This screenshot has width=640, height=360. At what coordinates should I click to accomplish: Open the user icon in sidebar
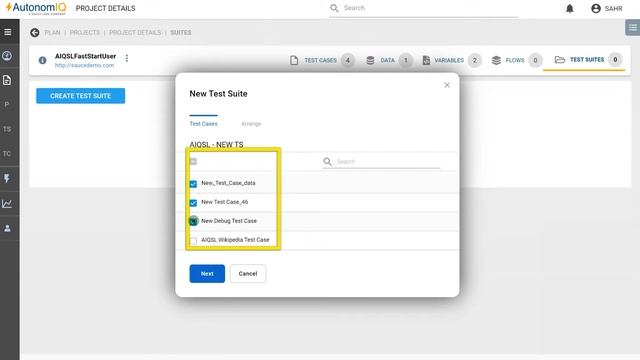click(7, 228)
